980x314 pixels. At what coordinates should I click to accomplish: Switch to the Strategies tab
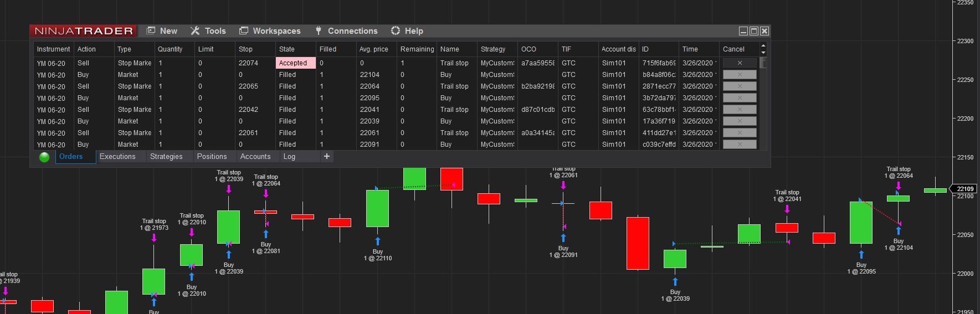(166, 157)
